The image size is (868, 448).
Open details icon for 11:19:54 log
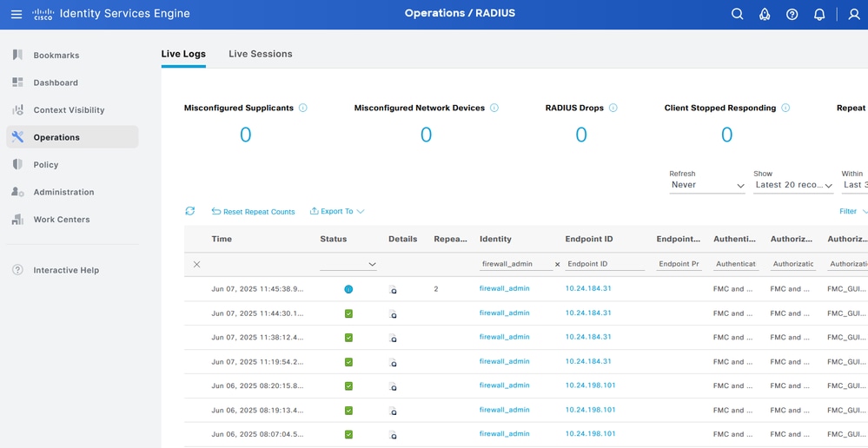[x=393, y=362]
